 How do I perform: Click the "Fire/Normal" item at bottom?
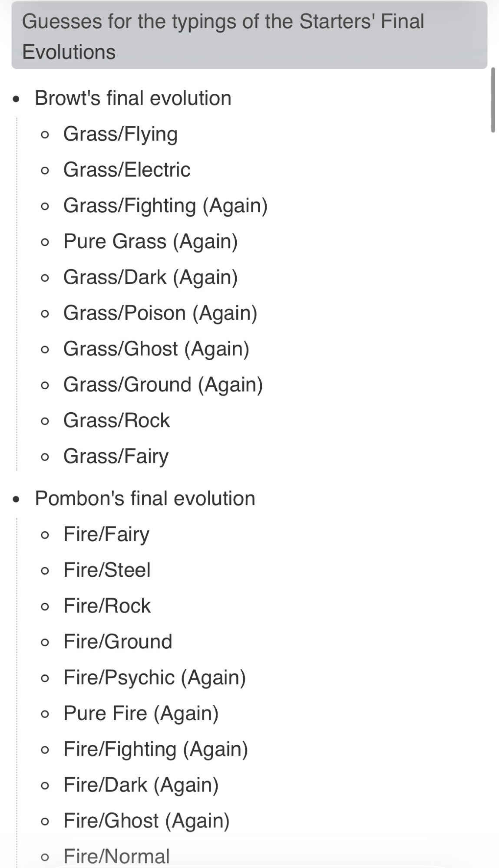click(116, 856)
